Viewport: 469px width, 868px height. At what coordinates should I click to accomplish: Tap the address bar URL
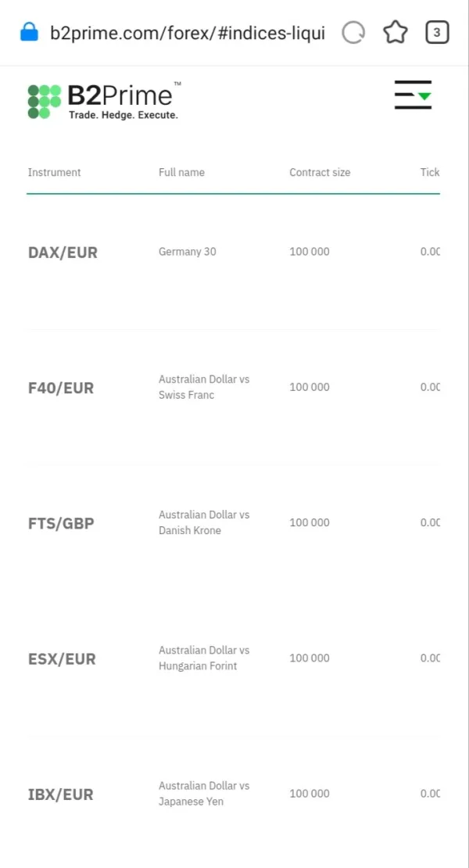tap(188, 33)
